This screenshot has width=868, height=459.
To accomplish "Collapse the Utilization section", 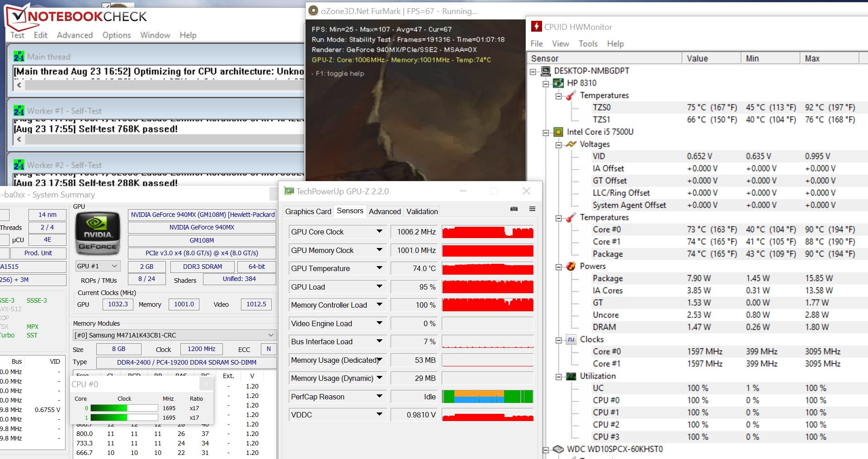I will click(x=558, y=376).
